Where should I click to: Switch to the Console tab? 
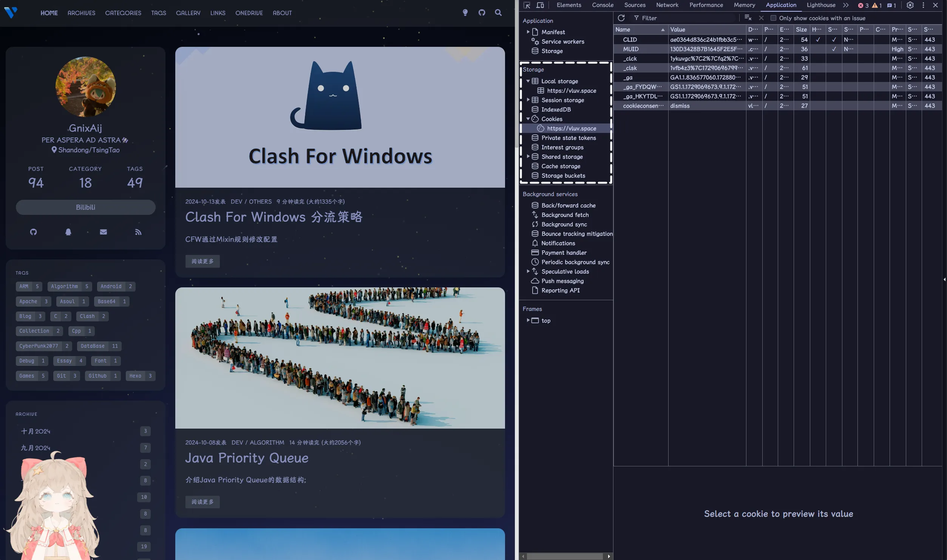pos(602,5)
